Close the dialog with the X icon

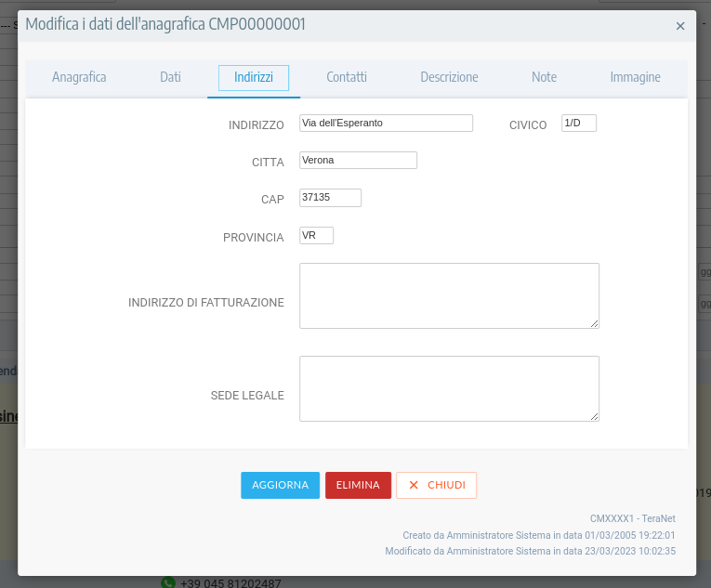pyautogui.click(x=680, y=26)
